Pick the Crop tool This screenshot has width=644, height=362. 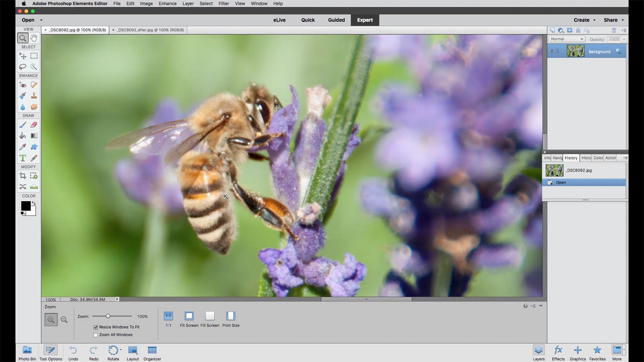(x=23, y=176)
